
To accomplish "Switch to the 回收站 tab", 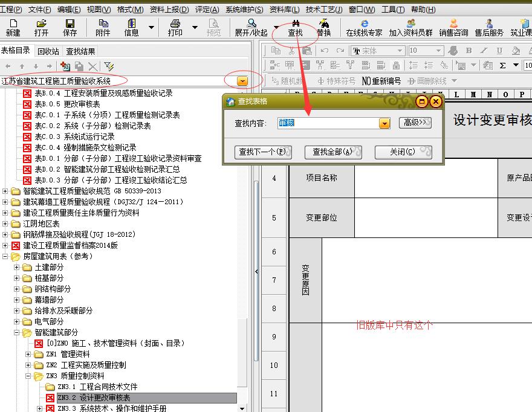I will tap(48, 51).
